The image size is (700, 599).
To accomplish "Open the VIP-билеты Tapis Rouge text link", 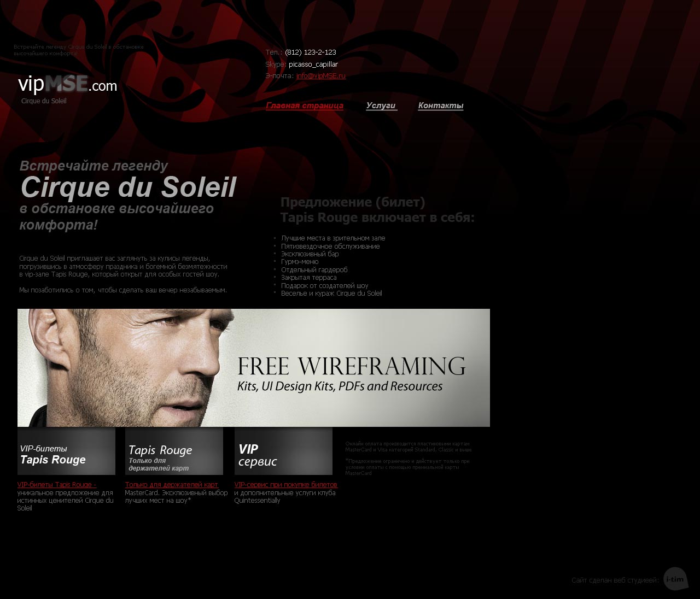I will [x=57, y=485].
